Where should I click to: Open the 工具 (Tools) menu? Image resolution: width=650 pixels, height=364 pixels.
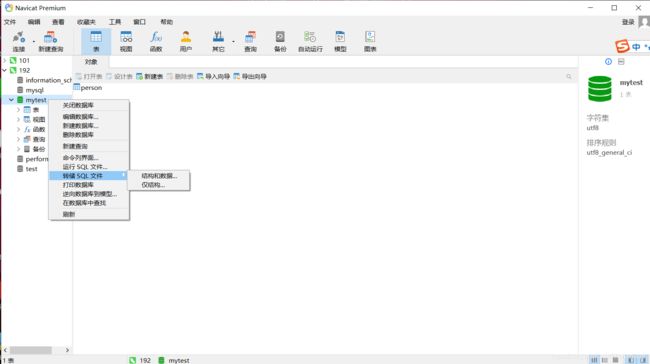point(115,22)
